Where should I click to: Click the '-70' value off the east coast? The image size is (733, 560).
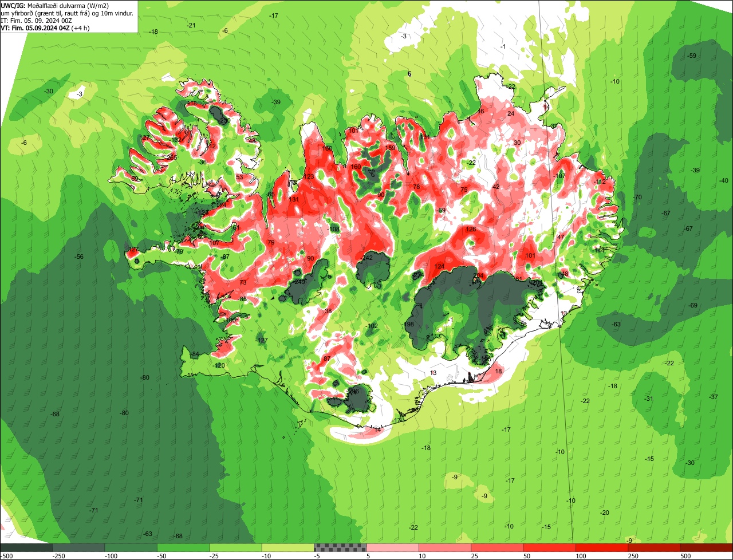637,198
